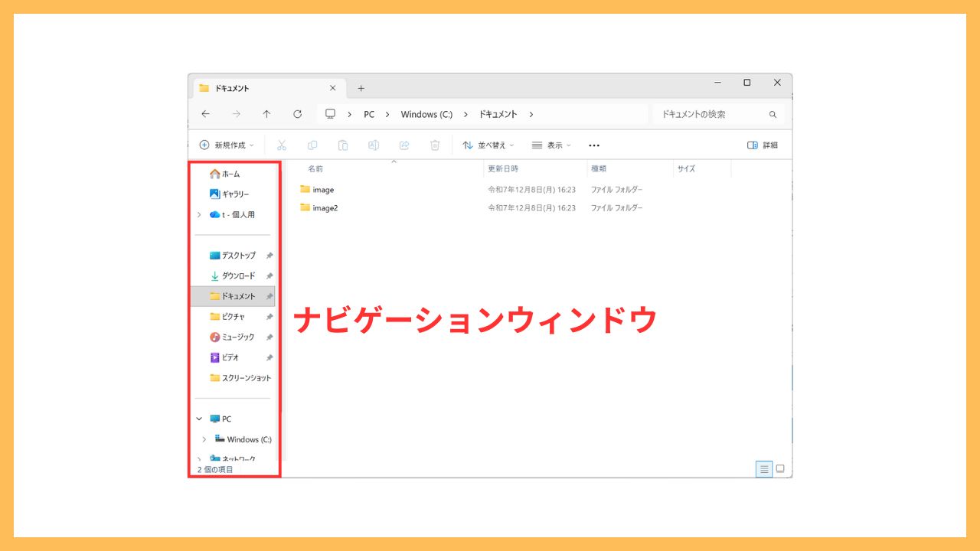The width and height of the screenshot is (980, 551).
Task: Refresh the current folder view
Action: click(297, 114)
